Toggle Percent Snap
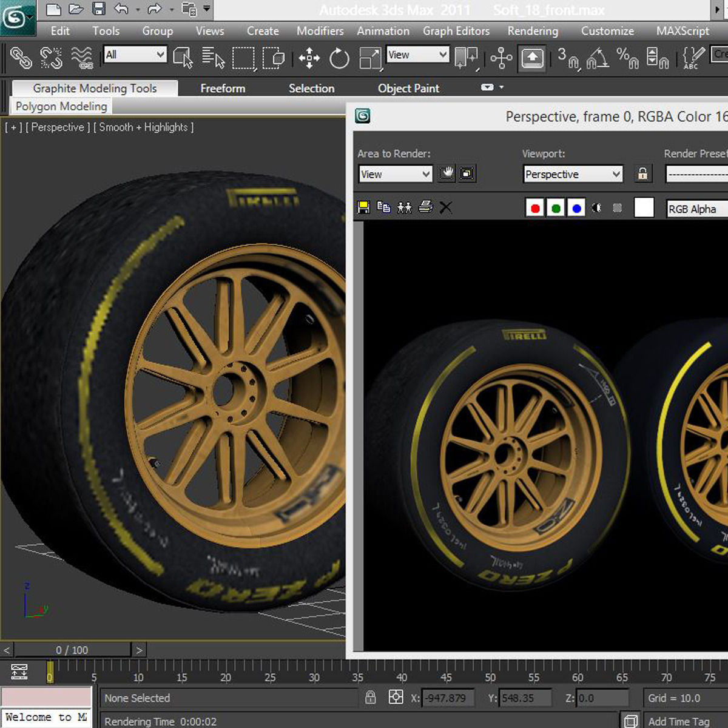The height and width of the screenshot is (728, 728). coord(627,58)
